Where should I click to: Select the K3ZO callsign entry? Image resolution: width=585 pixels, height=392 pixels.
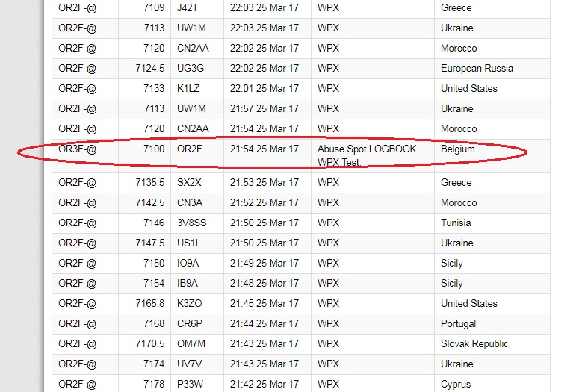click(190, 303)
